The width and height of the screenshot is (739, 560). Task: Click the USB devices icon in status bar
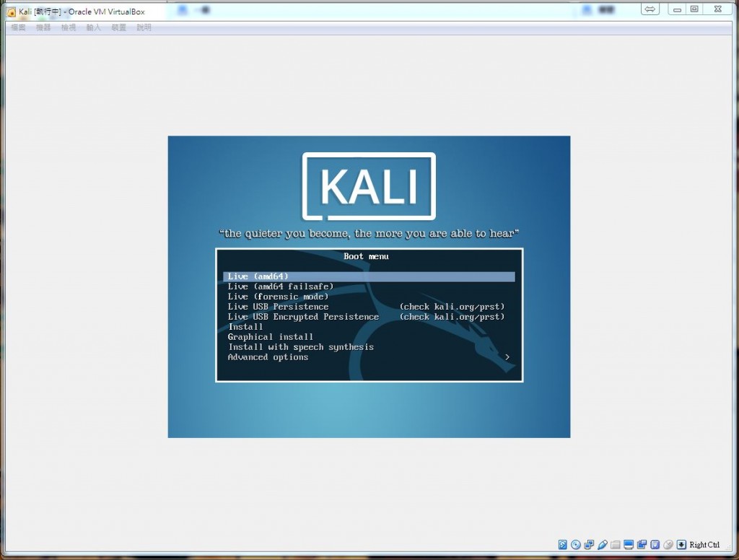(603, 545)
